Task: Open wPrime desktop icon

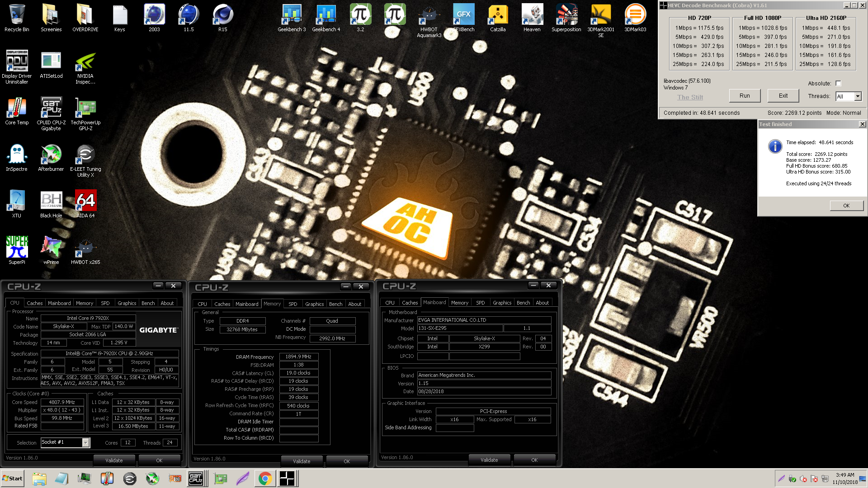Action: coord(51,250)
